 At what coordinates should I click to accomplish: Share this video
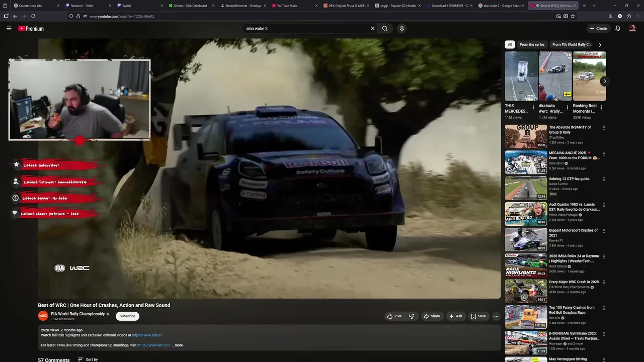(432, 316)
